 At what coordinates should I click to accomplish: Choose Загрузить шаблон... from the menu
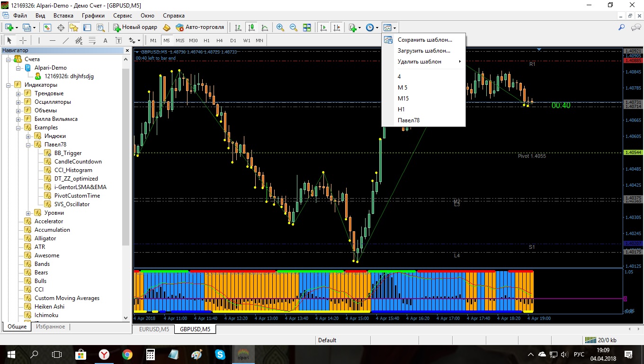[x=424, y=51]
